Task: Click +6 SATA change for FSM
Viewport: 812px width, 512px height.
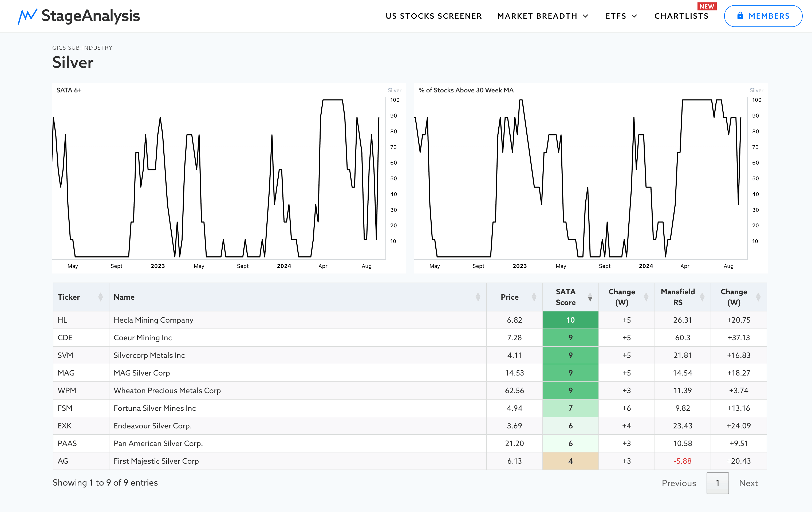Action: (x=626, y=408)
